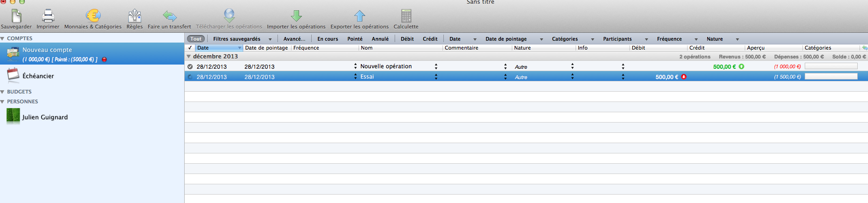Click Exporter les opérations blue arrow

[x=359, y=16]
